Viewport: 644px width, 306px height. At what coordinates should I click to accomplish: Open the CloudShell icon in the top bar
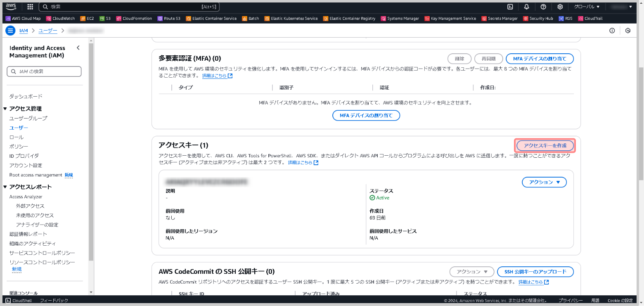point(510,7)
